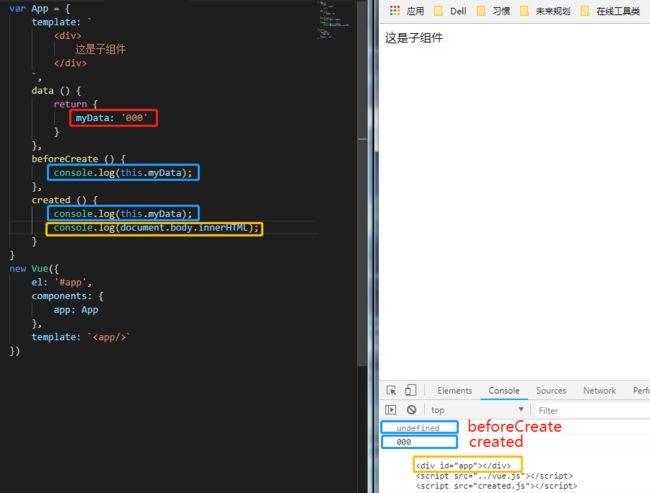Open the Dell bookmarks folder

coord(450,11)
